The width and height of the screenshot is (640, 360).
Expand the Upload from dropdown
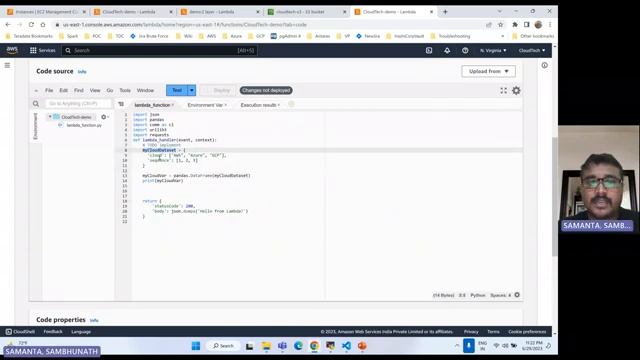click(488, 71)
